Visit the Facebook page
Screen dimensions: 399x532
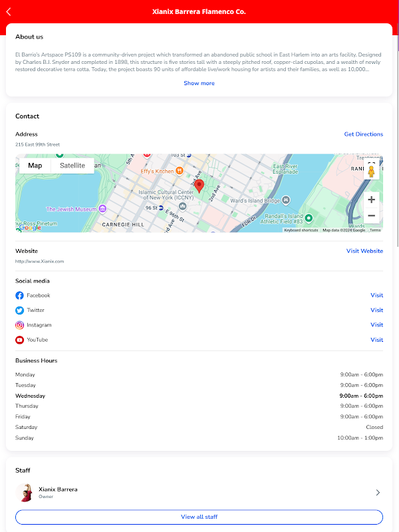376,295
